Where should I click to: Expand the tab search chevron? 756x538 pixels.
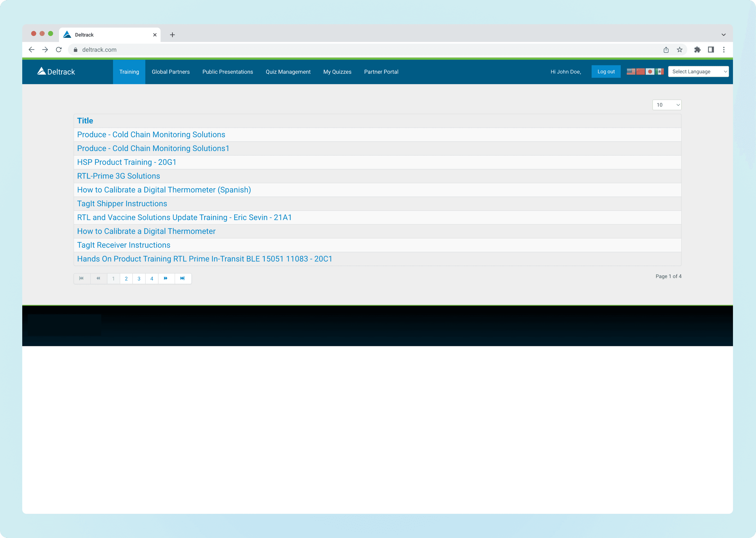click(723, 35)
